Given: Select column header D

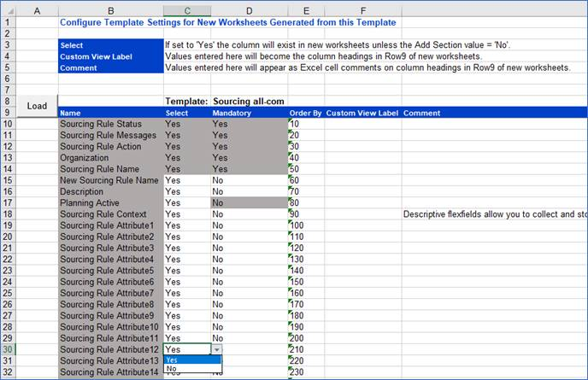Looking at the screenshot, I should pos(250,11).
